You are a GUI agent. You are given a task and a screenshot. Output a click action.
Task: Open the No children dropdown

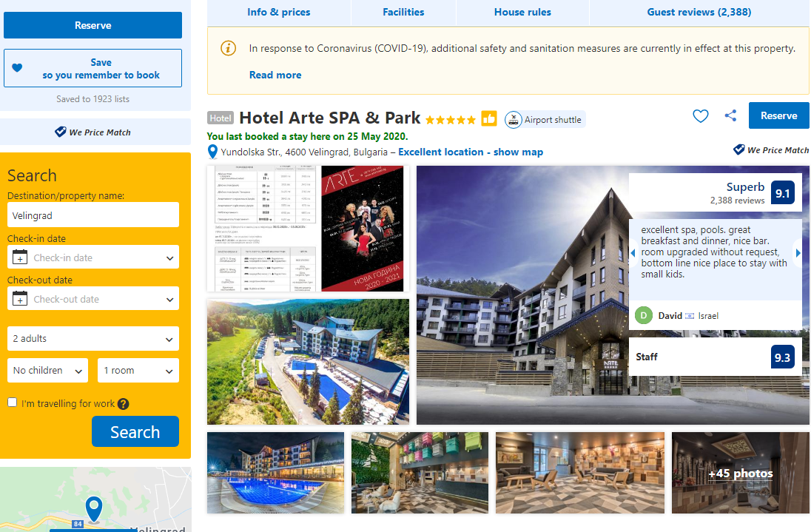click(47, 371)
